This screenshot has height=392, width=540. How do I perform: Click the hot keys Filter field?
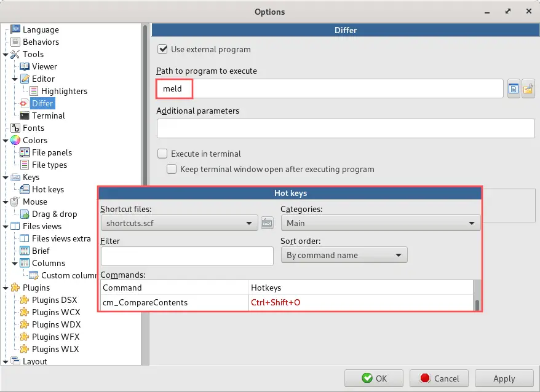[187, 256]
